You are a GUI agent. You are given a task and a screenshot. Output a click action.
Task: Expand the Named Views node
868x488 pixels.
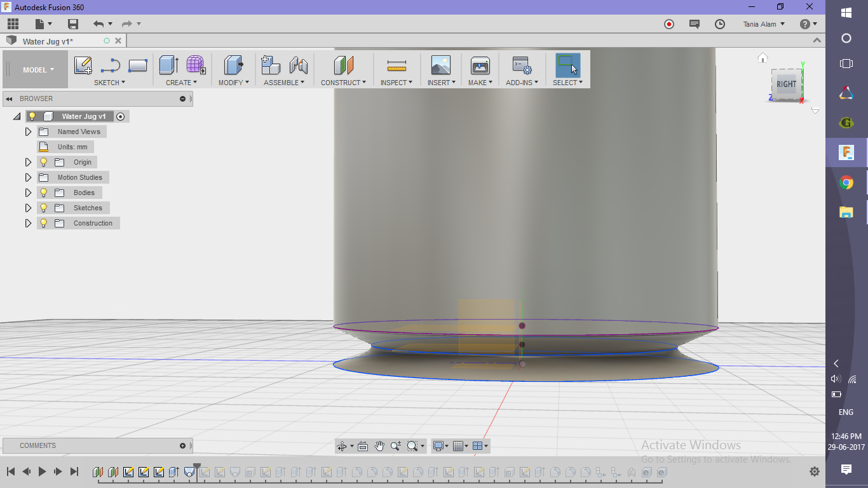pyautogui.click(x=28, y=132)
